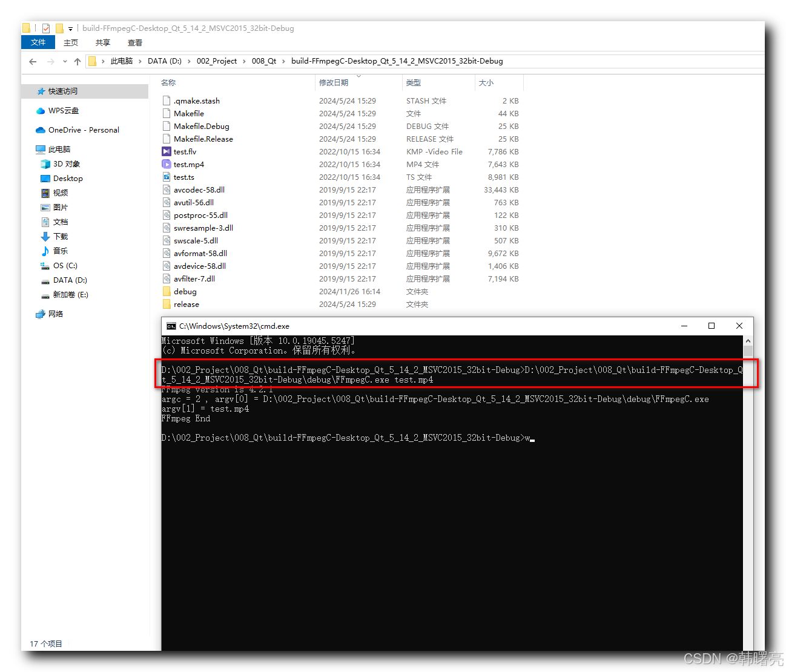Click the 图片 (Pictures) icon
786x672 pixels.
pyautogui.click(x=45, y=208)
